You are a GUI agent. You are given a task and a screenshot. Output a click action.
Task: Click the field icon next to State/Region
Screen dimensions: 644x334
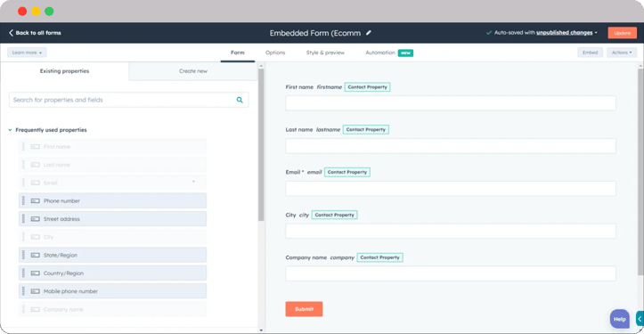(x=36, y=255)
